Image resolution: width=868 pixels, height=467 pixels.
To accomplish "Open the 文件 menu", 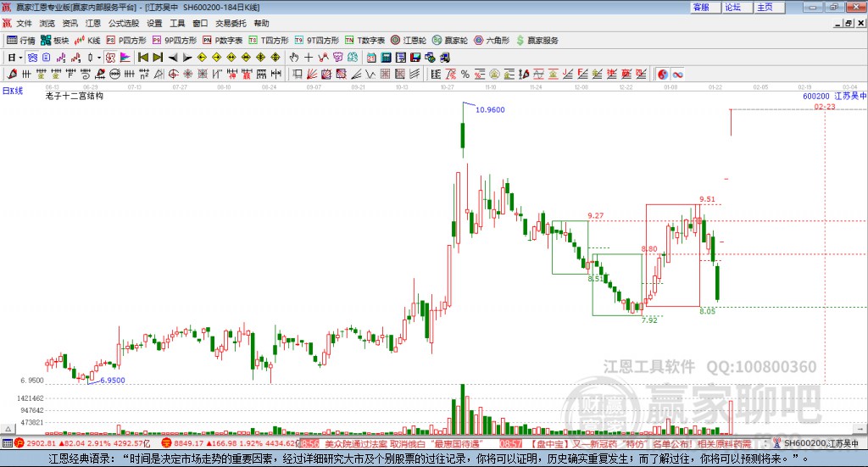I will point(24,23).
